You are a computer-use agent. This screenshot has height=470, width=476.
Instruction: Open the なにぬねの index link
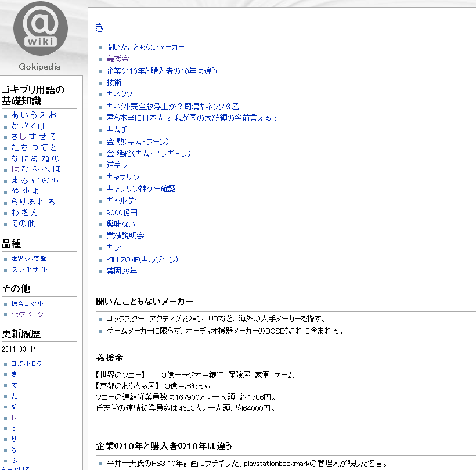tap(35, 158)
